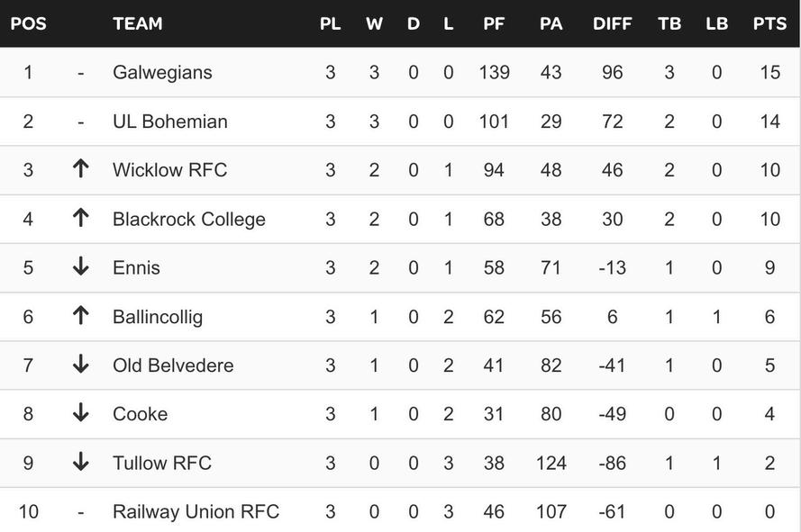Select the Tullow RFC team name
The height and width of the screenshot is (532, 801).
click(162, 463)
